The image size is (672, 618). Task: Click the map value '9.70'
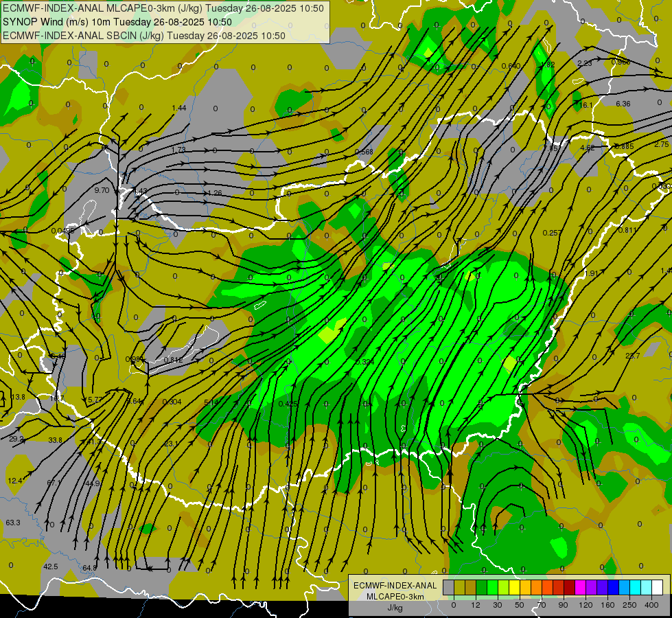click(x=102, y=190)
